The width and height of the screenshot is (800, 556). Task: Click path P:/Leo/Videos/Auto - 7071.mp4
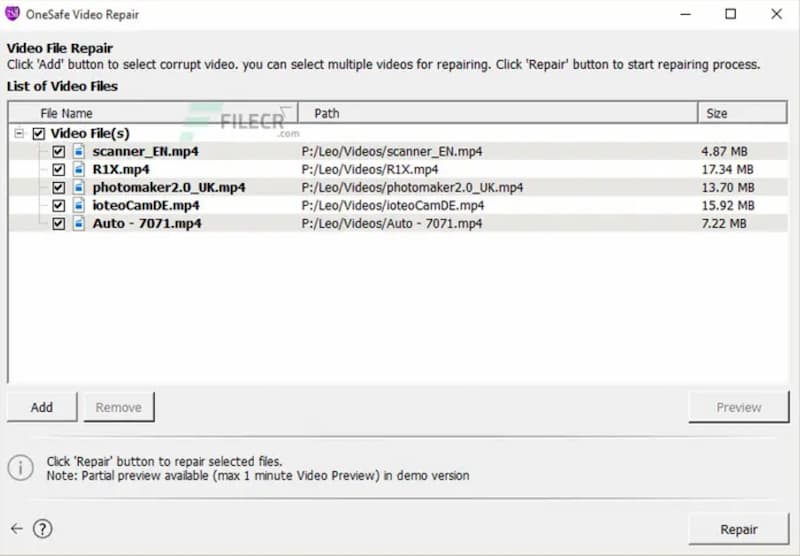392,223
